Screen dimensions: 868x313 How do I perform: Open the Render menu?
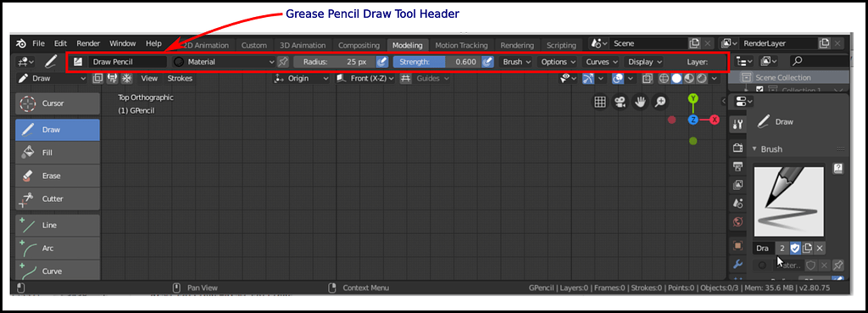(88, 43)
